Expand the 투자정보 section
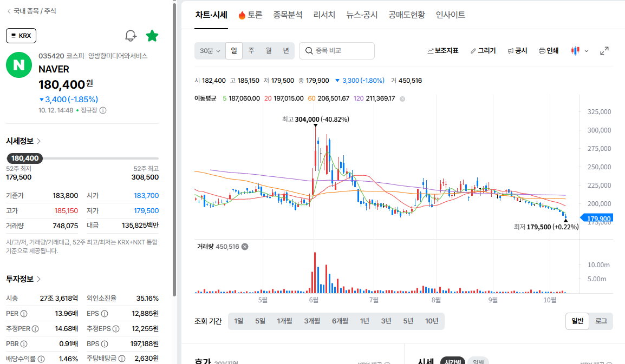 point(23,279)
